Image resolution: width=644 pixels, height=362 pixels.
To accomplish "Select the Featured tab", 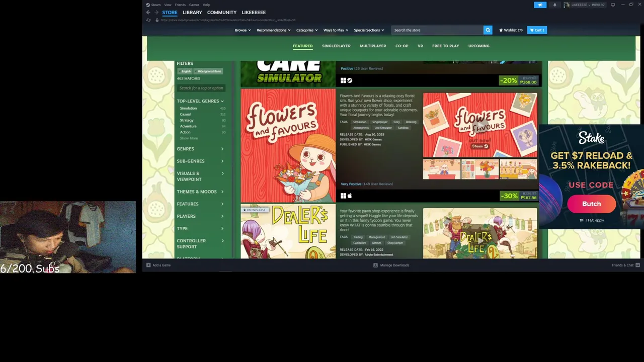I will pos(302,46).
